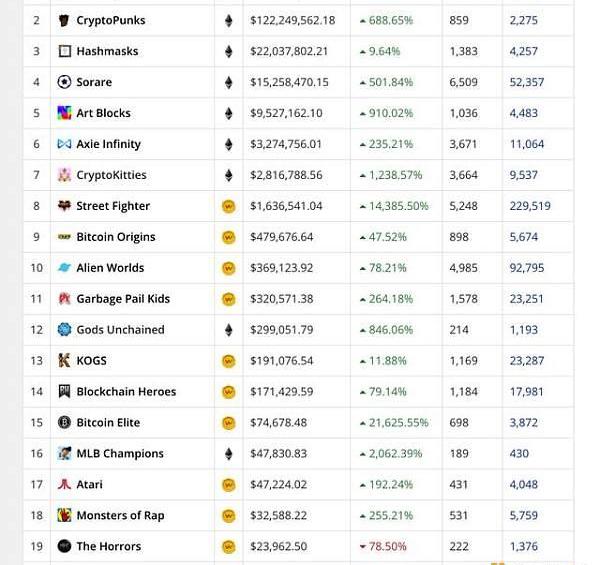Click the Sorare soccer ball logo
Screen dimensions: 600x565
65,82
